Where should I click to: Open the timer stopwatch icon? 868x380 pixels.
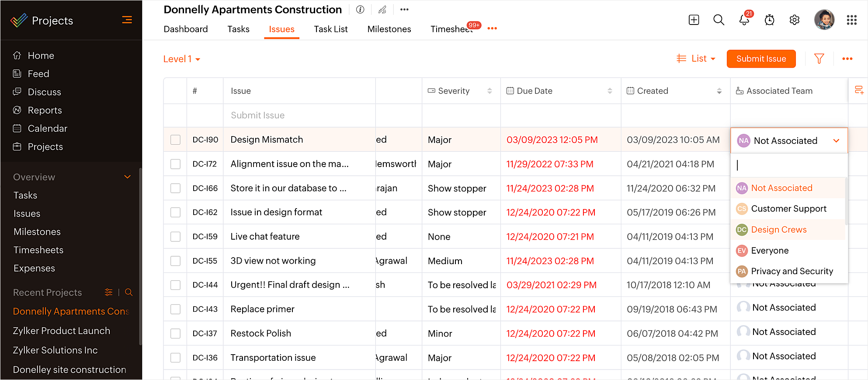[x=769, y=20]
